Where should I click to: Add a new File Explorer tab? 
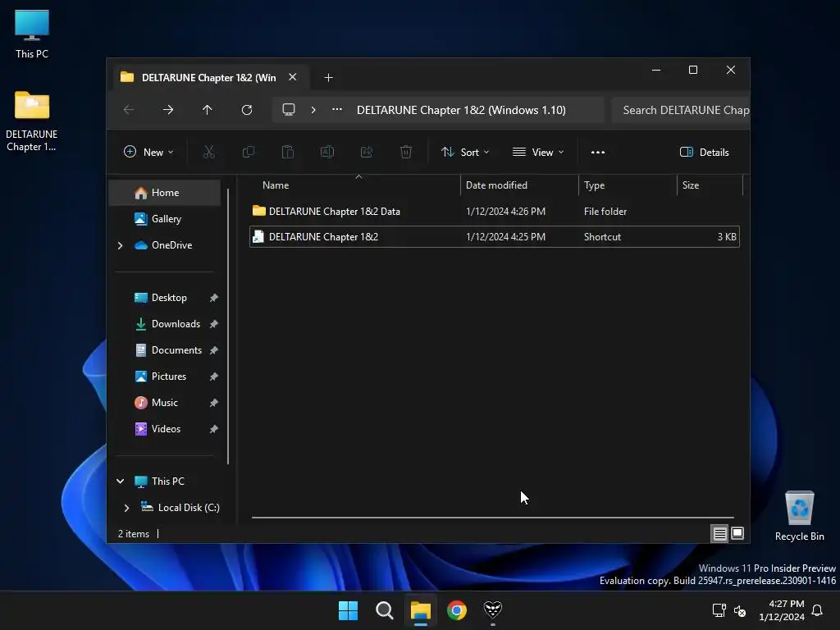(328, 78)
